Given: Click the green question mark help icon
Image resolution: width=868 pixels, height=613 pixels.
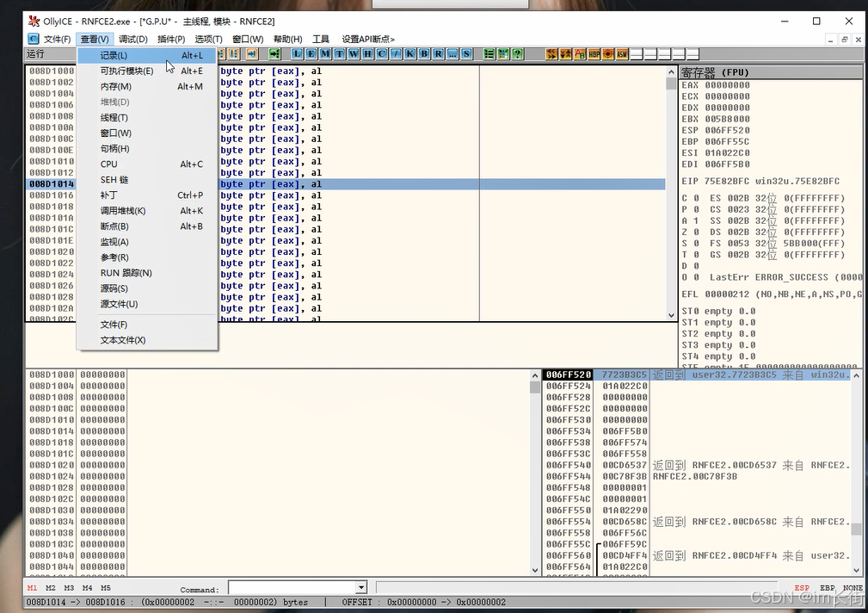Looking at the screenshot, I should click(x=516, y=53).
